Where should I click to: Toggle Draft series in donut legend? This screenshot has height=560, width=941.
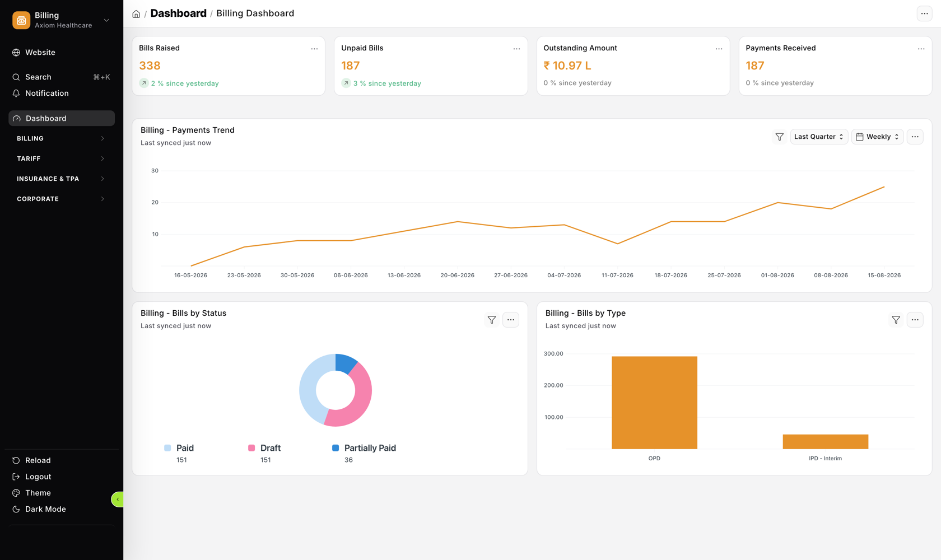(x=264, y=448)
